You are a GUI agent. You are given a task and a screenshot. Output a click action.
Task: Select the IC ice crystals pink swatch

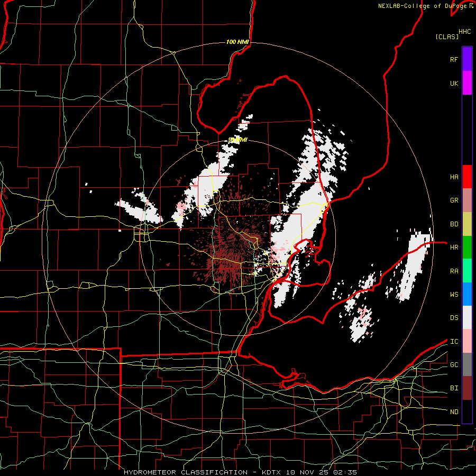coord(467,341)
